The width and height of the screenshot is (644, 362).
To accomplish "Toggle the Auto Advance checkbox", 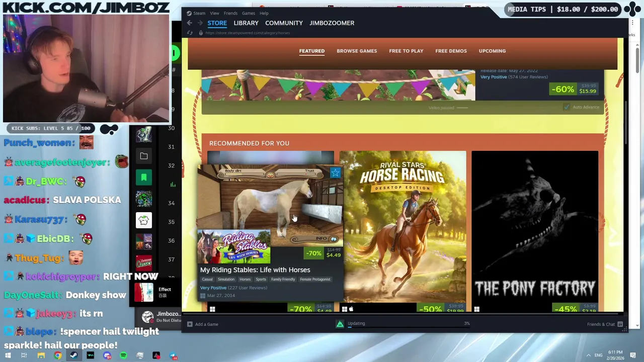I will (x=567, y=107).
